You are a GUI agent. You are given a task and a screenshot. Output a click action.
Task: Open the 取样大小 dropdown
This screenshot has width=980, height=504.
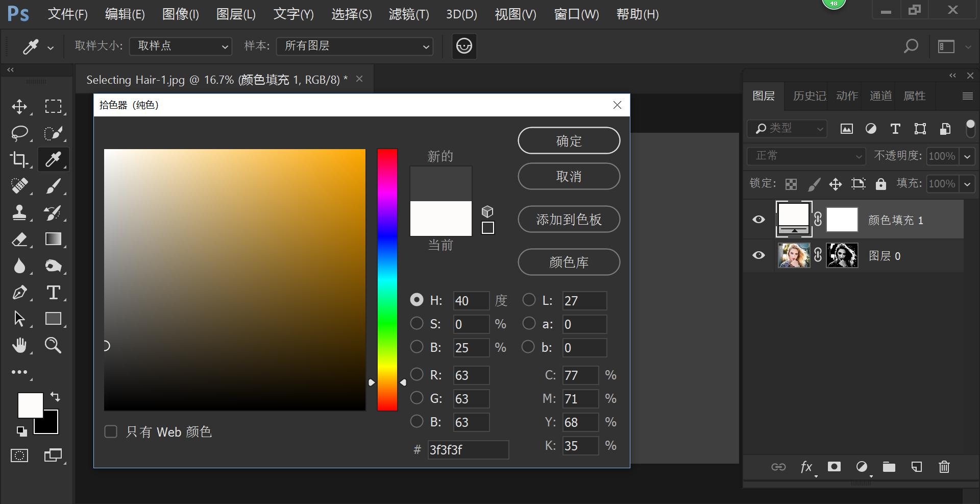pyautogui.click(x=181, y=46)
